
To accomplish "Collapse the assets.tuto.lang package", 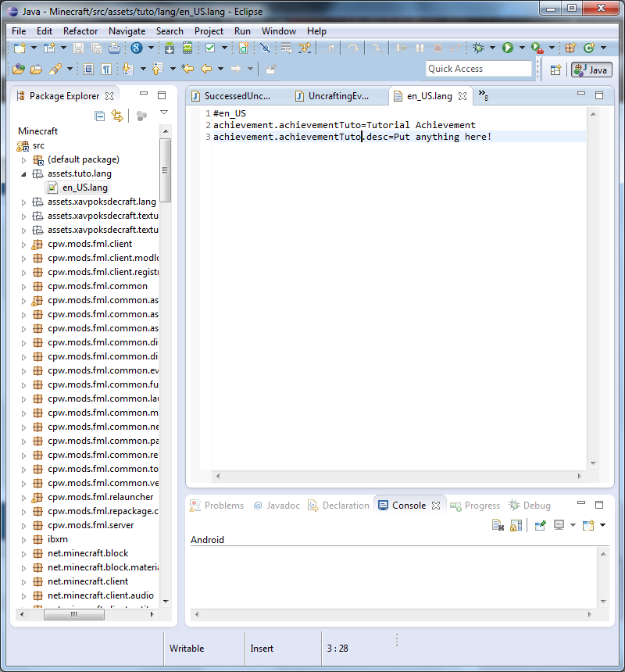I will click(x=23, y=174).
